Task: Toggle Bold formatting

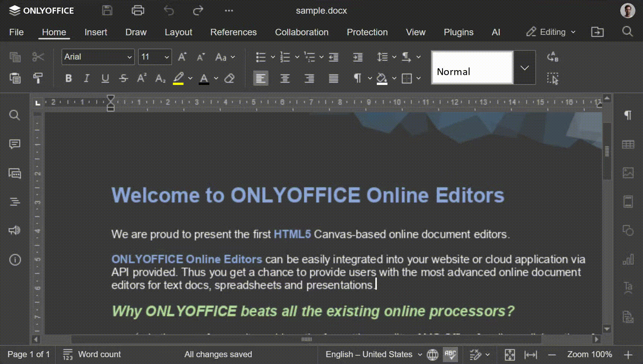Action: (x=68, y=78)
